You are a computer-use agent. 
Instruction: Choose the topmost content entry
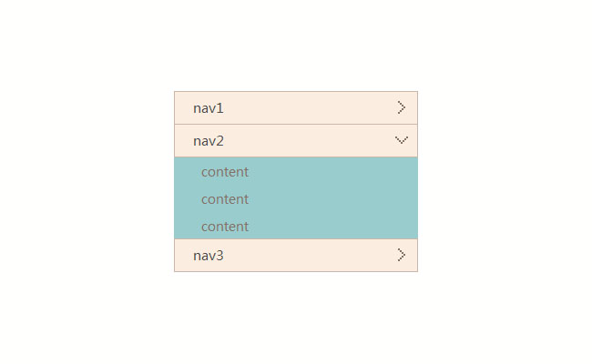(x=225, y=171)
